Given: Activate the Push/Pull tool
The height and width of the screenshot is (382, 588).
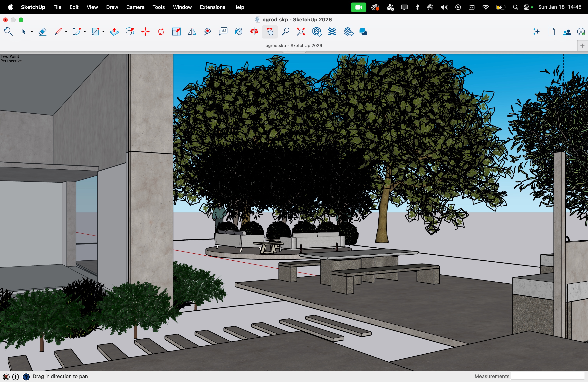Looking at the screenshot, I should [114, 32].
